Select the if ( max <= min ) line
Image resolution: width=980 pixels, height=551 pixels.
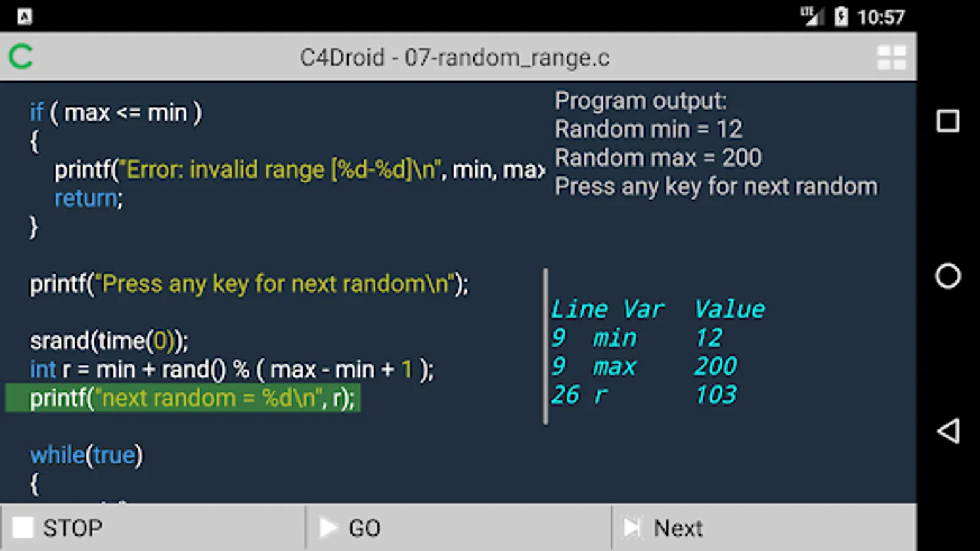pyautogui.click(x=116, y=113)
